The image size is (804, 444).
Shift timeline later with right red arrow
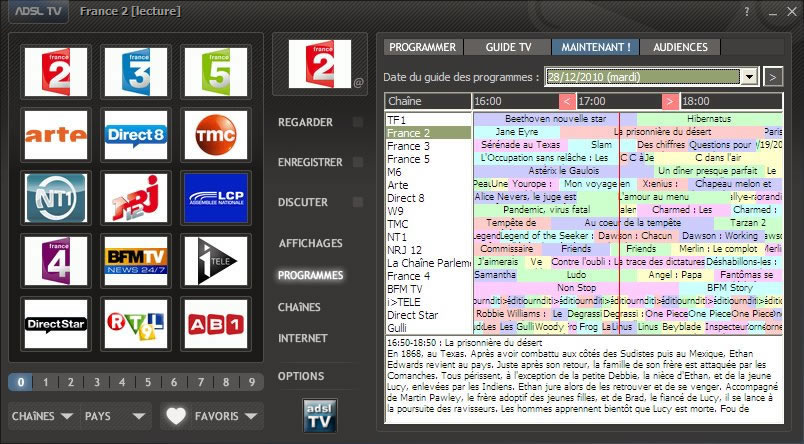(x=670, y=102)
